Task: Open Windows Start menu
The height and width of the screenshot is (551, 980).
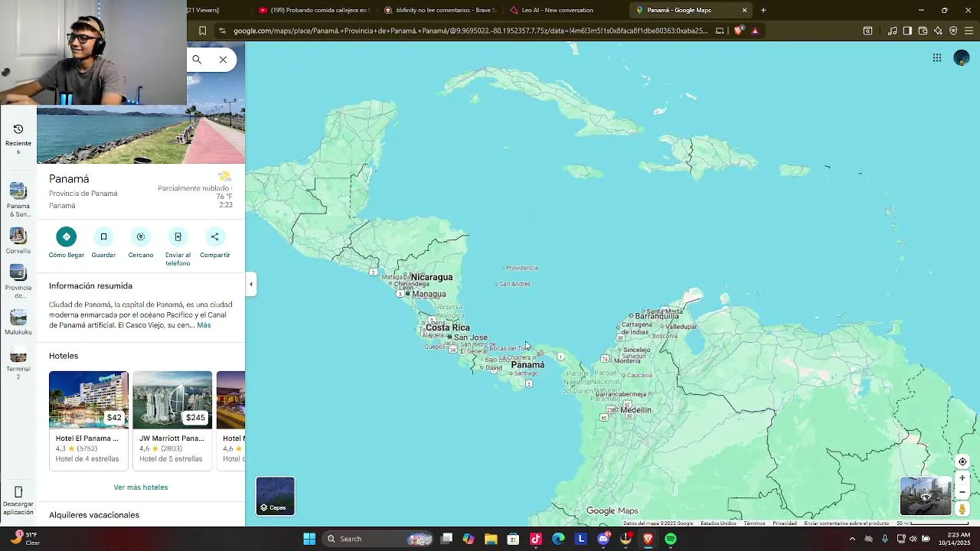Action: pyautogui.click(x=309, y=539)
